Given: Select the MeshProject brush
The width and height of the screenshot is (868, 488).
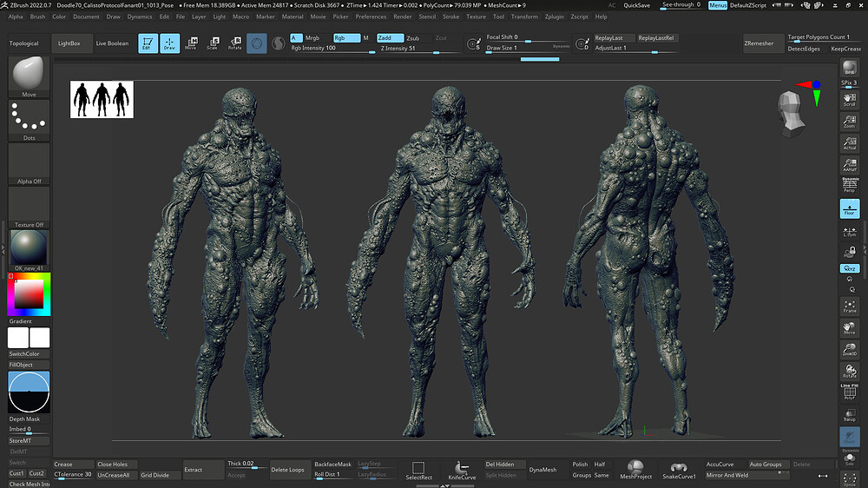Looking at the screenshot, I should [x=635, y=470].
